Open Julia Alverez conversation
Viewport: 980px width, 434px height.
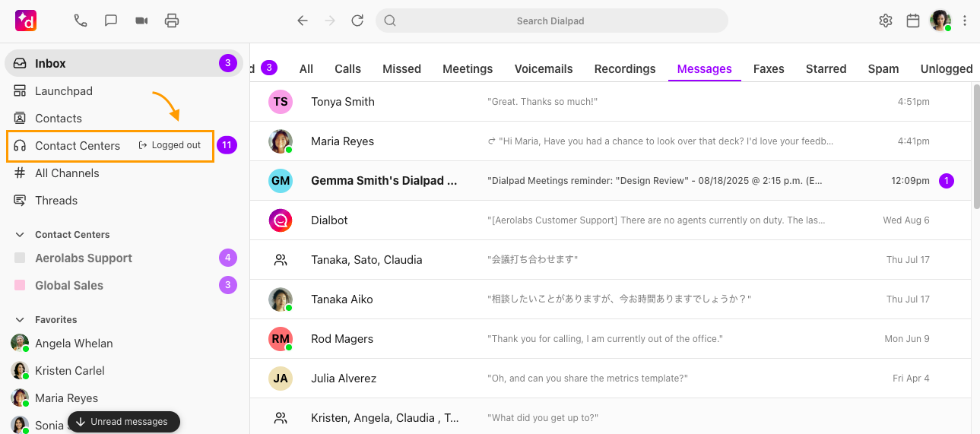[611, 379]
